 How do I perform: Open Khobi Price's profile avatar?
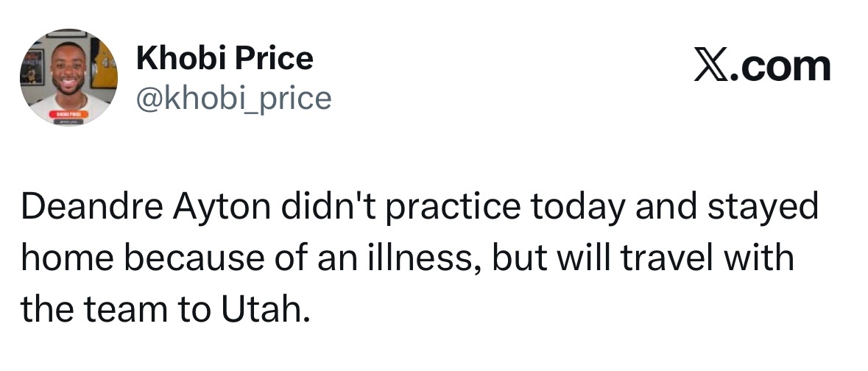tap(68, 77)
